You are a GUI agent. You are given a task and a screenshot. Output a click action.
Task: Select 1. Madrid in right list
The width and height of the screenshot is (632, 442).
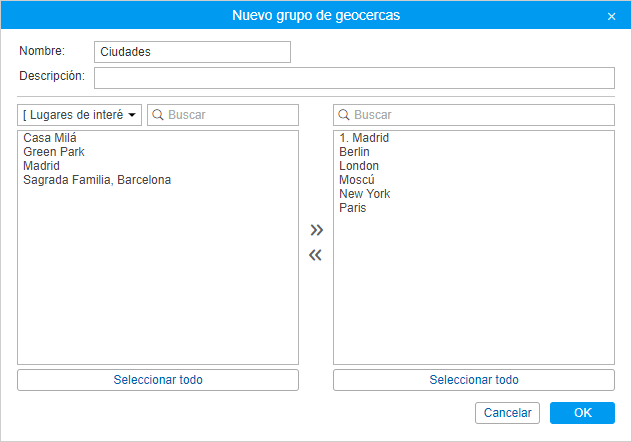pos(364,138)
